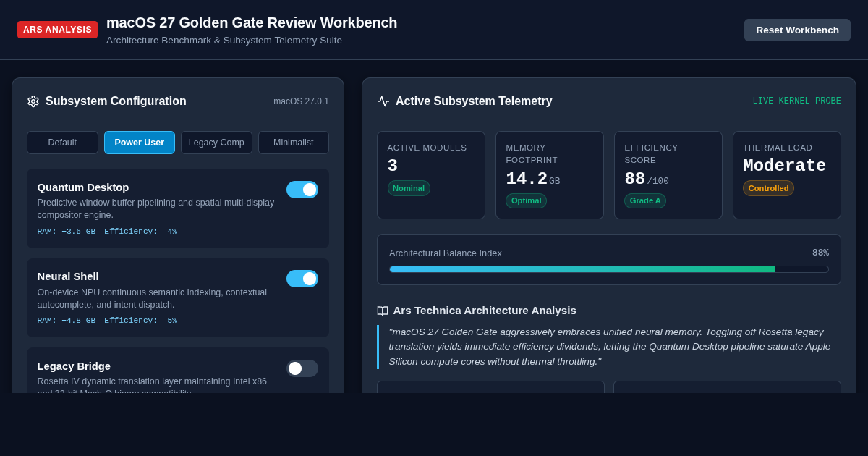Click the book icon beside Ars Technica Architecture Analysis

click(383, 311)
